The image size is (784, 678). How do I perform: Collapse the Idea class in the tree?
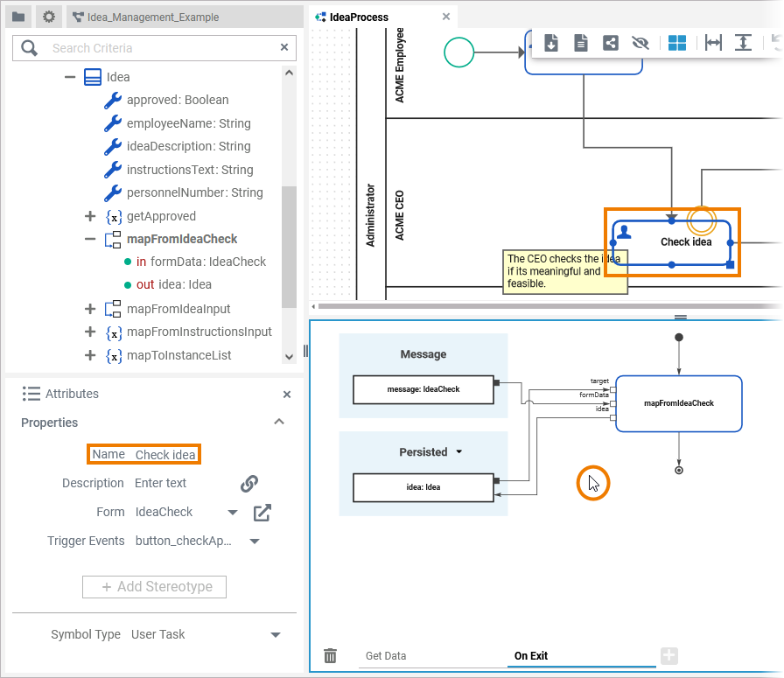pyautogui.click(x=68, y=77)
